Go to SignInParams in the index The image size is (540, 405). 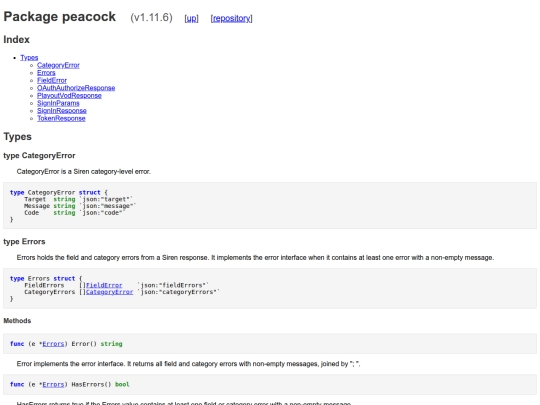(58, 103)
